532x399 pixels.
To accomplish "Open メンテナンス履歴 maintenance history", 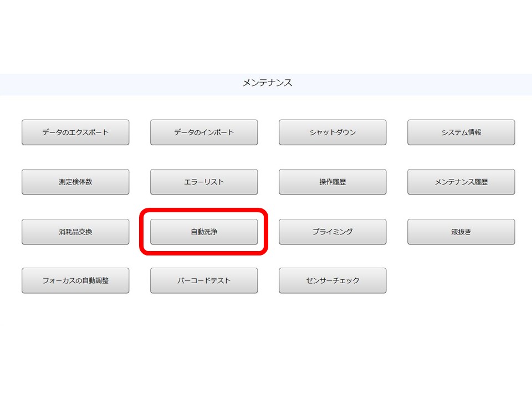I will (462, 181).
